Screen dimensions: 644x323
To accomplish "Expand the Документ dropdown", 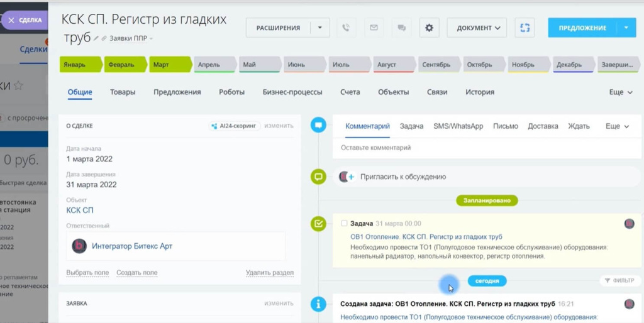I will pos(477,28).
